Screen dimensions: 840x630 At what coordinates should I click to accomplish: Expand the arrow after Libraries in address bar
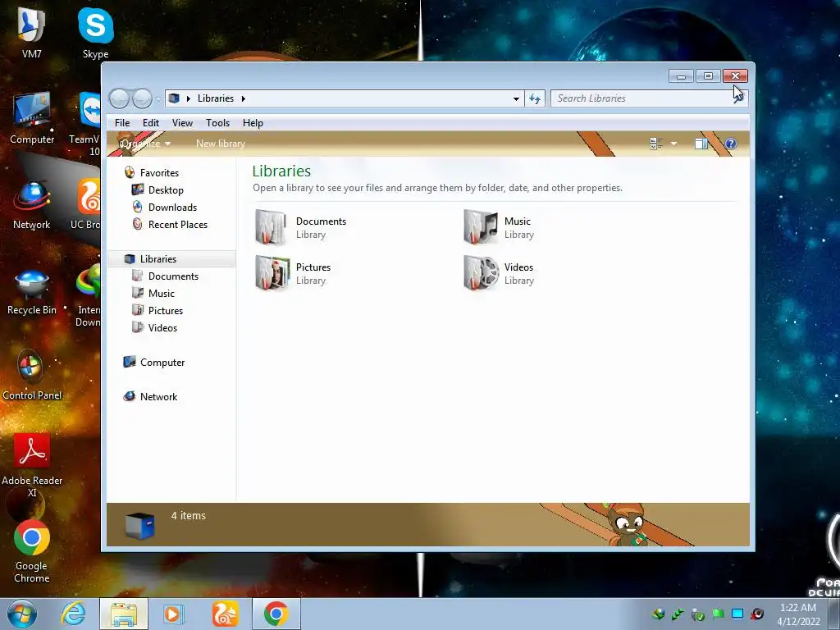(x=243, y=98)
